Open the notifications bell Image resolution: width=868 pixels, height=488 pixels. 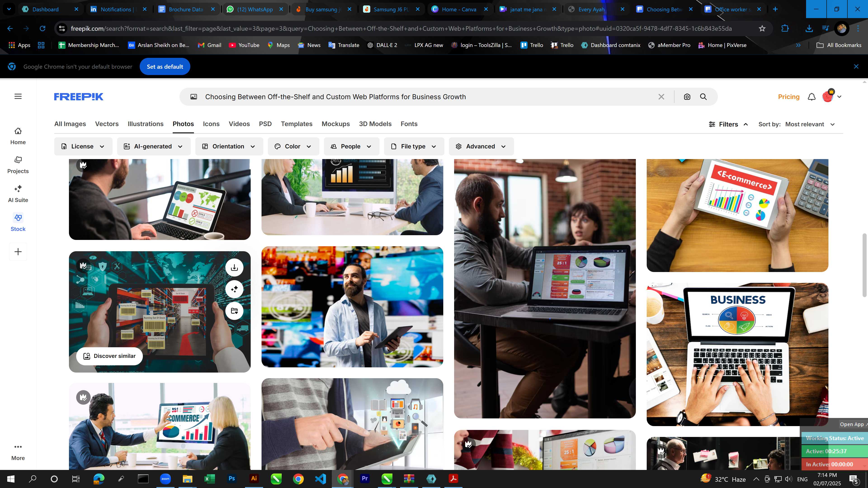812,97
